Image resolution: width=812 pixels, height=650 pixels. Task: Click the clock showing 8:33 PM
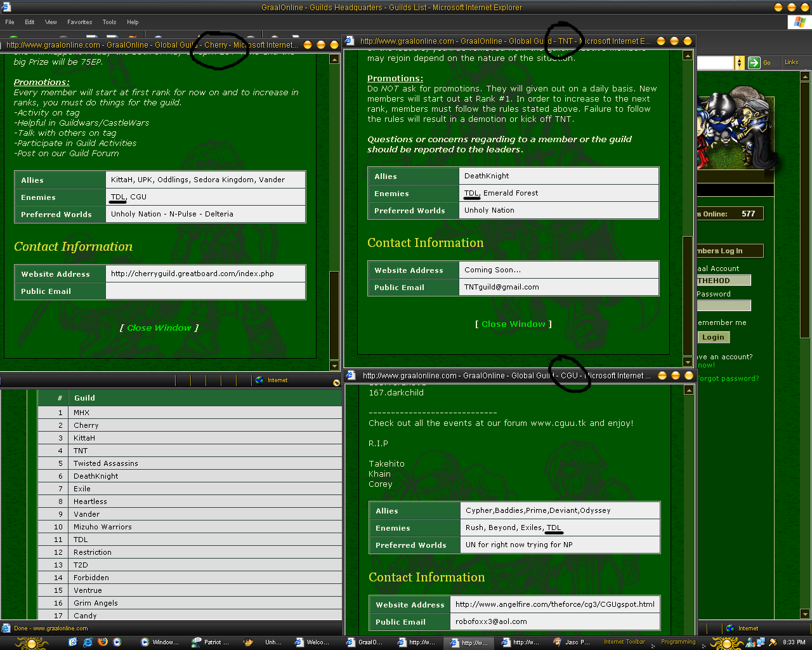[794, 642]
